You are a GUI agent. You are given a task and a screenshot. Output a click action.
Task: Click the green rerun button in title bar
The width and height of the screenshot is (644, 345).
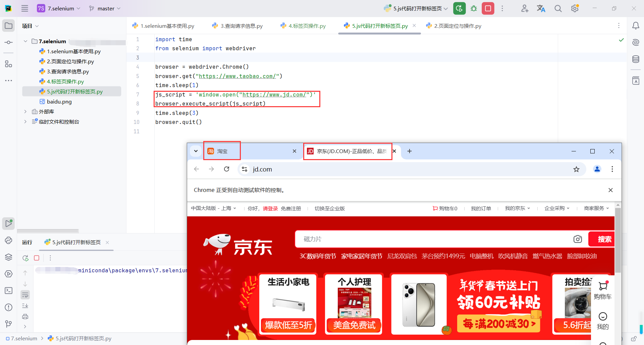tap(460, 8)
